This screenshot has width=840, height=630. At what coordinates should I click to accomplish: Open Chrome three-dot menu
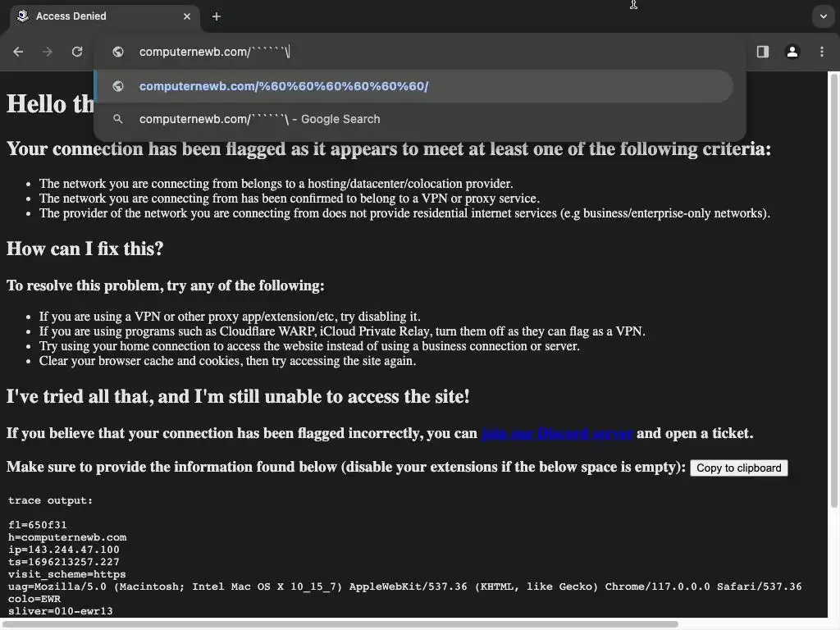coord(822,52)
